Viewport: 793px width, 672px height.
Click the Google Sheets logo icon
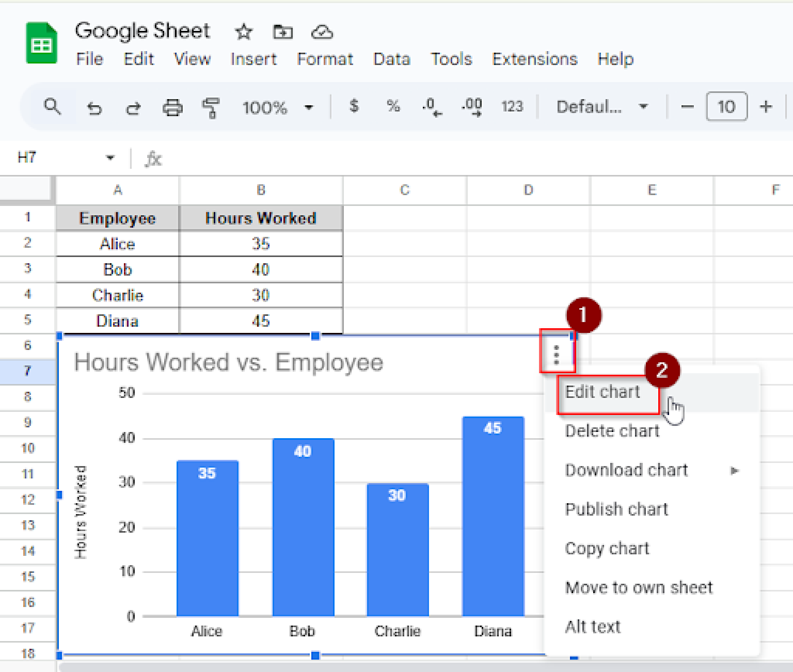pos(41,43)
